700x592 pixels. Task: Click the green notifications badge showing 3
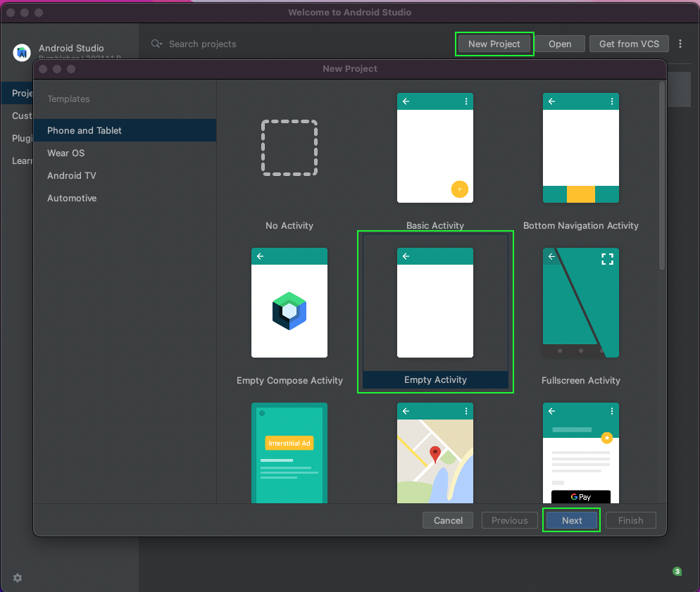pyautogui.click(x=677, y=571)
